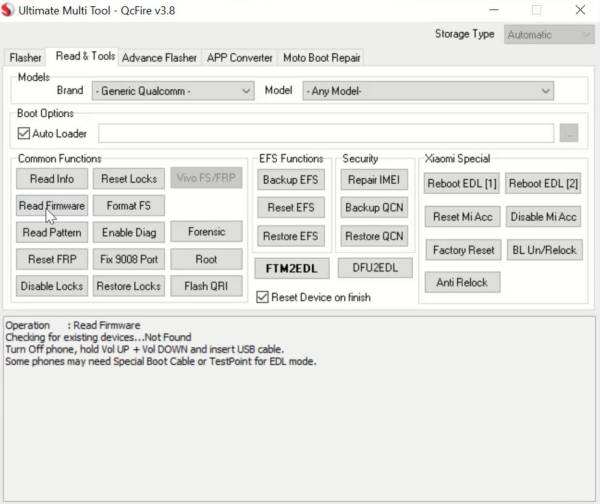Click the Backup QCN button
Image resolution: width=600 pixels, height=504 pixels.
click(374, 207)
